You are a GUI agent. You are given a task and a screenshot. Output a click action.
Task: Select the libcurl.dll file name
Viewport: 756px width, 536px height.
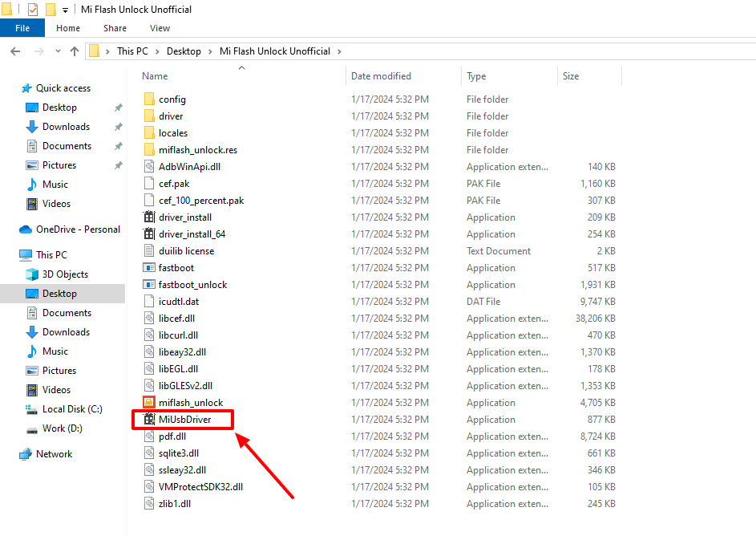[178, 335]
